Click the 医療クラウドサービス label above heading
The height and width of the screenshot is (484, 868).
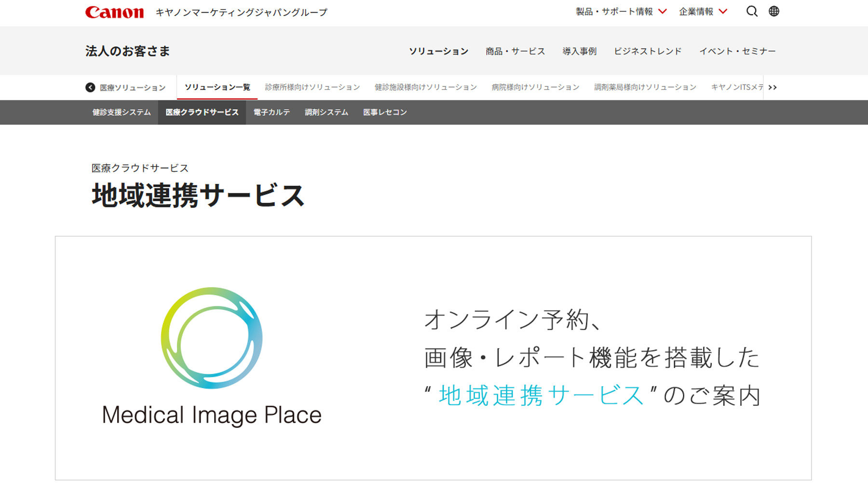tap(140, 168)
